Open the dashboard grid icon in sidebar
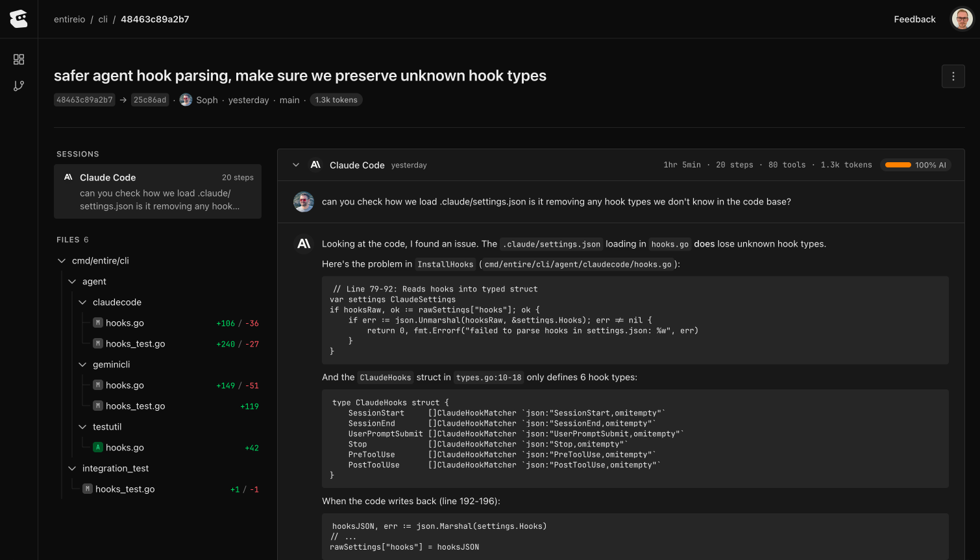 click(x=19, y=60)
